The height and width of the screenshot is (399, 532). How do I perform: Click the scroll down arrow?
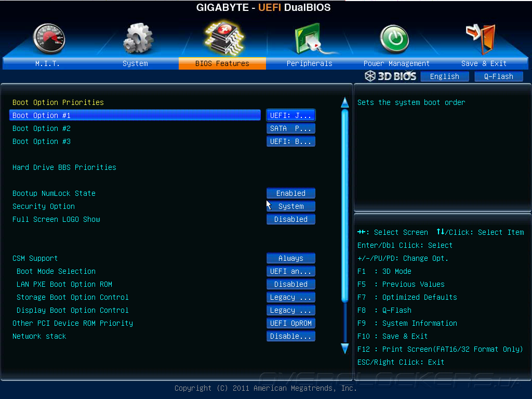[x=345, y=349]
